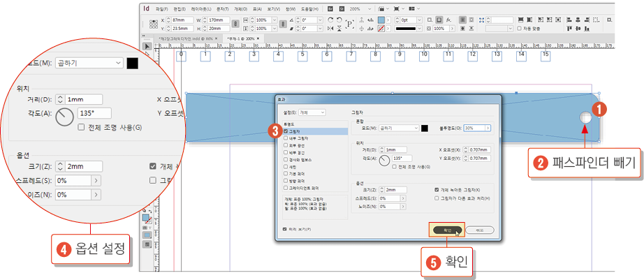Click the stroke none swatch in control panel
Screen dimensions: 644x280
[381, 29]
